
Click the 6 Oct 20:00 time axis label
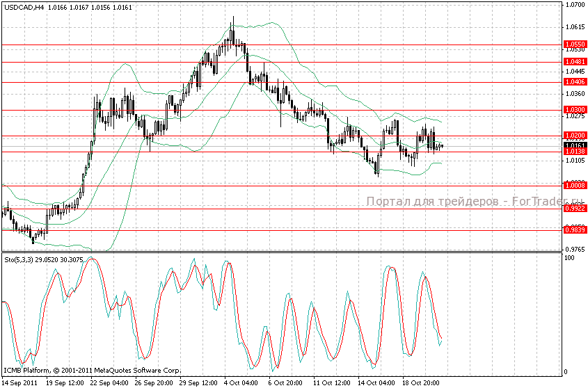[x=286, y=382]
